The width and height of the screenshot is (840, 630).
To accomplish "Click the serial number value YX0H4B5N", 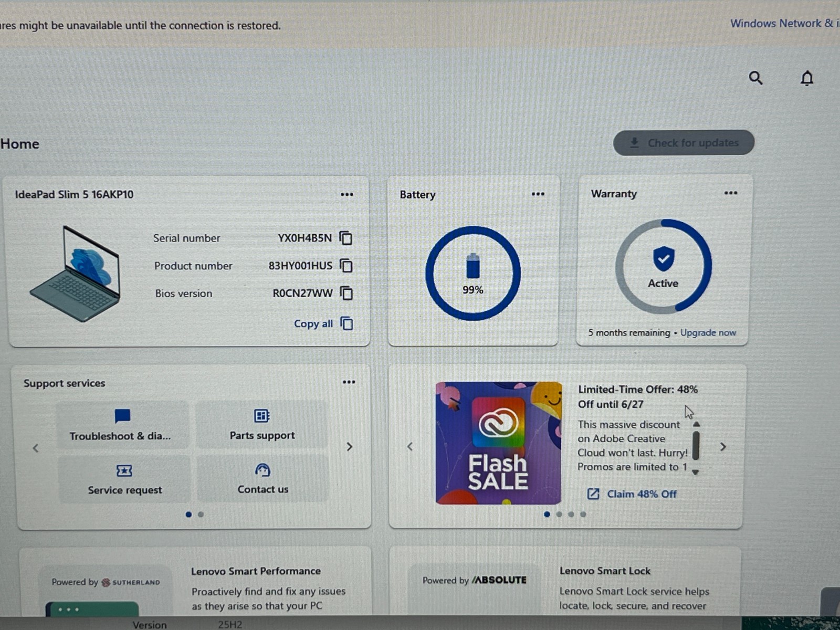I will [x=305, y=238].
